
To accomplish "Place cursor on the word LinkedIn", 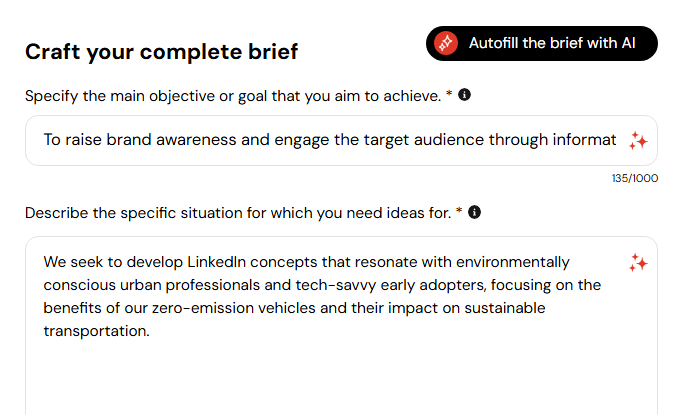I will 219,263.
